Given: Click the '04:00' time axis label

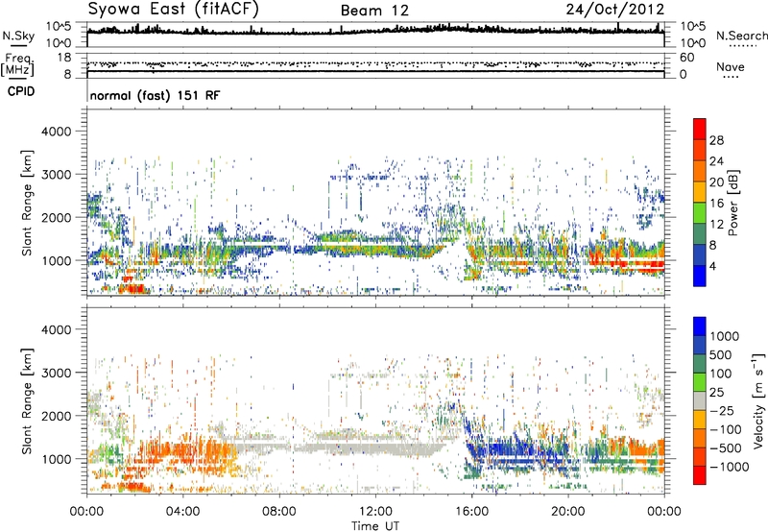Looking at the screenshot, I should 182,512.
